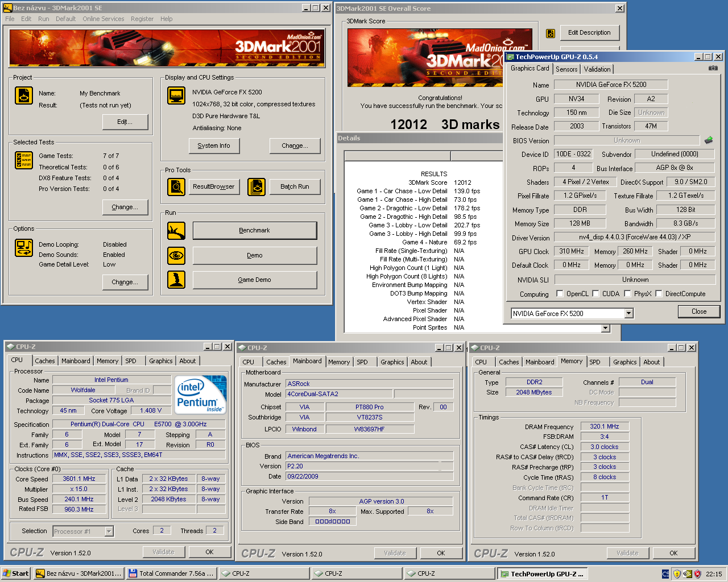Open the GPU selection dropdown in GPU-Z
The height and width of the screenshot is (582, 728).
coord(628,313)
